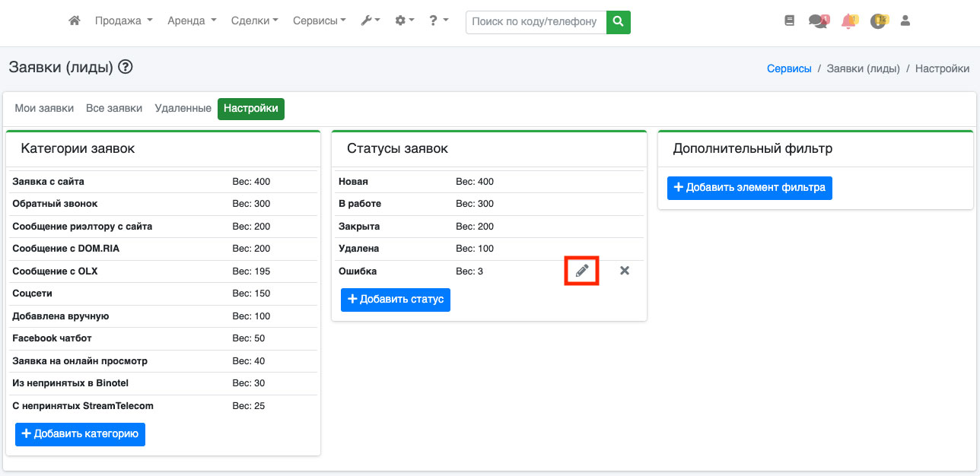Open the Сервисы dropdown menu
Image resolution: width=980 pixels, height=476 pixels.
click(x=319, y=21)
